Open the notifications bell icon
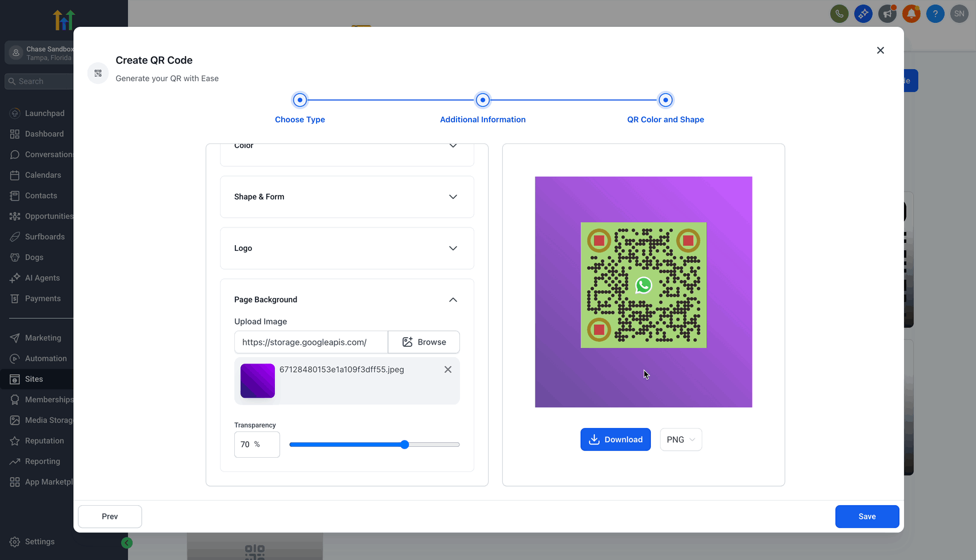 (911, 14)
